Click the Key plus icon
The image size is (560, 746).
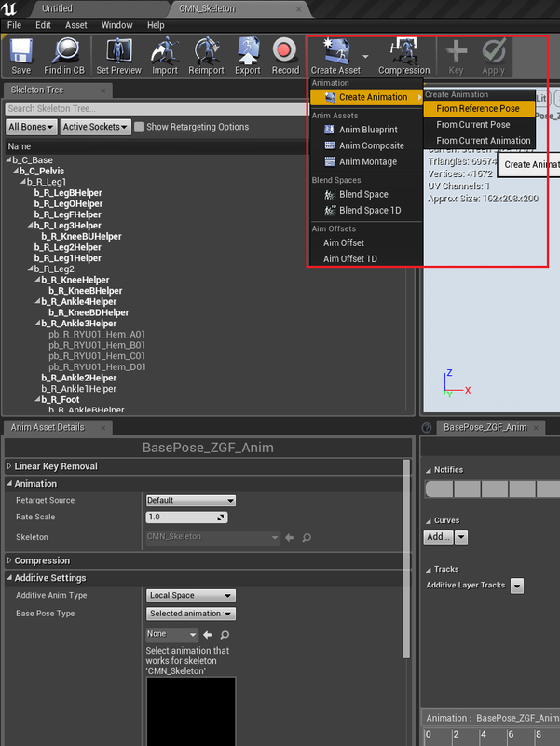(x=456, y=51)
